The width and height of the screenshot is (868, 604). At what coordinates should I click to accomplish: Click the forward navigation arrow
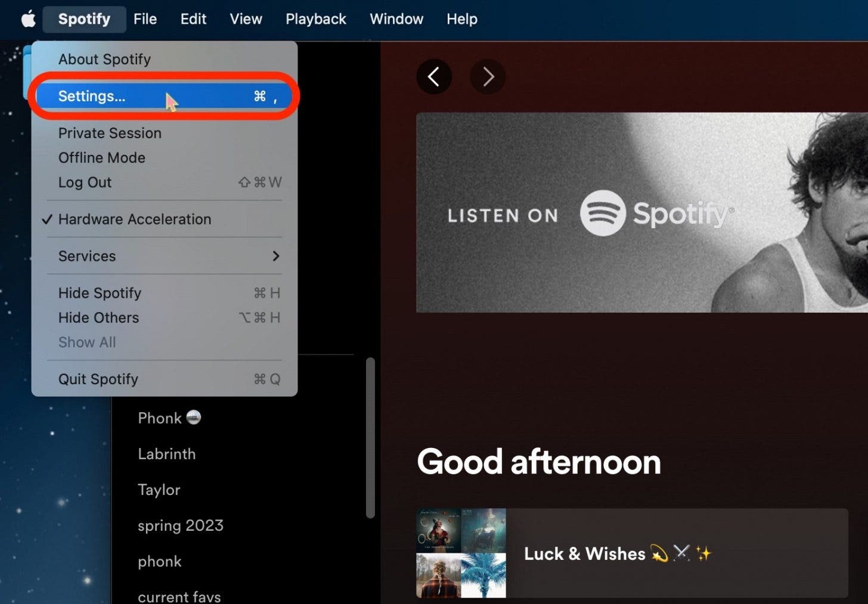point(488,76)
